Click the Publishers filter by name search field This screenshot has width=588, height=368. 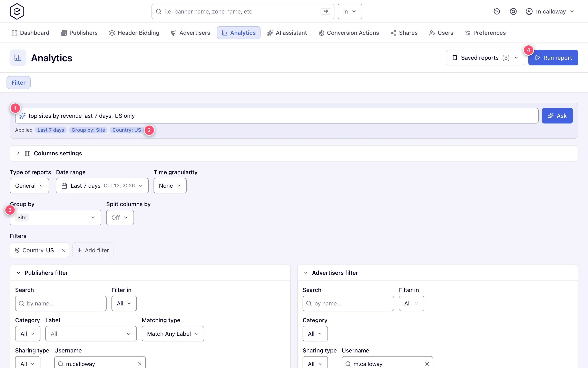(x=61, y=304)
